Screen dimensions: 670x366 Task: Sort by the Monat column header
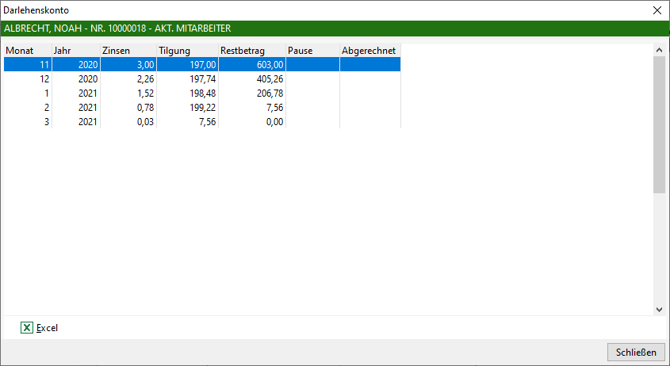pos(28,50)
